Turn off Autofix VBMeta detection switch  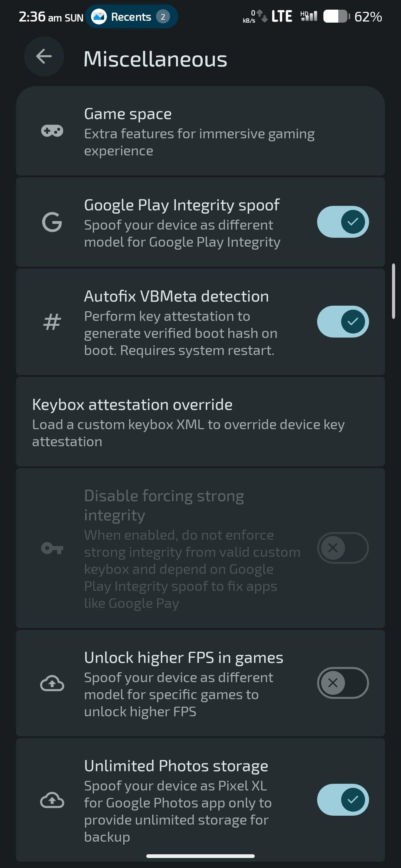[x=343, y=322]
